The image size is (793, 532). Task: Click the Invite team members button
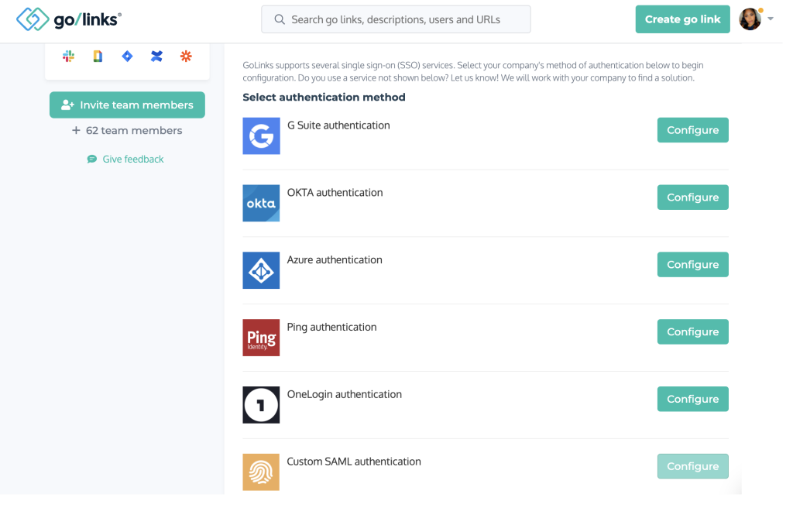(x=127, y=105)
